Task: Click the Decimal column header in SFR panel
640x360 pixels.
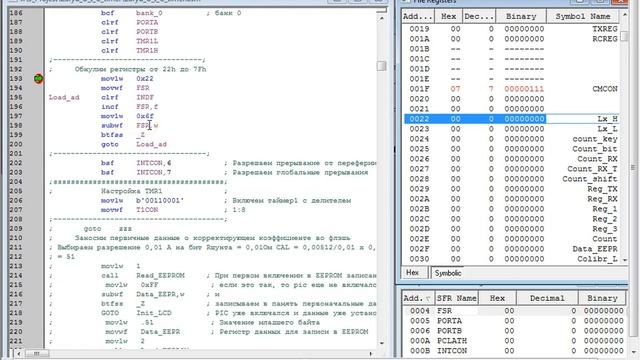Action: (547, 298)
